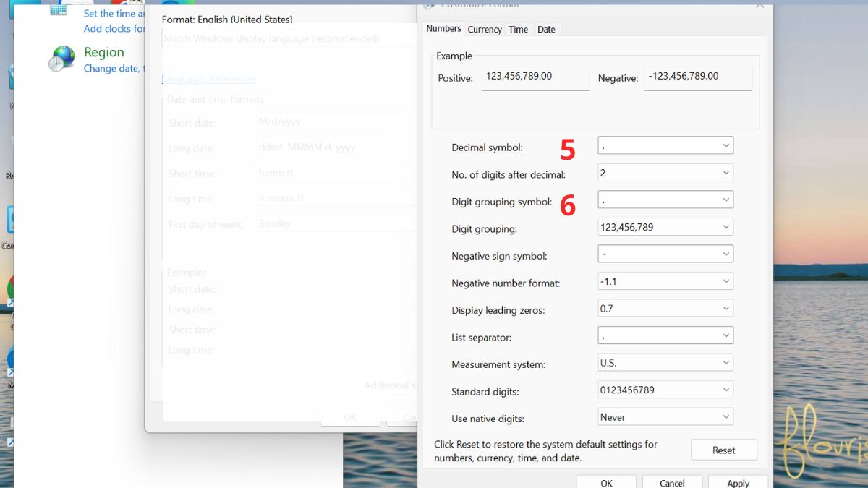The height and width of the screenshot is (488, 868).
Task: Open the Use native digits dropdown
Action: 726,416
